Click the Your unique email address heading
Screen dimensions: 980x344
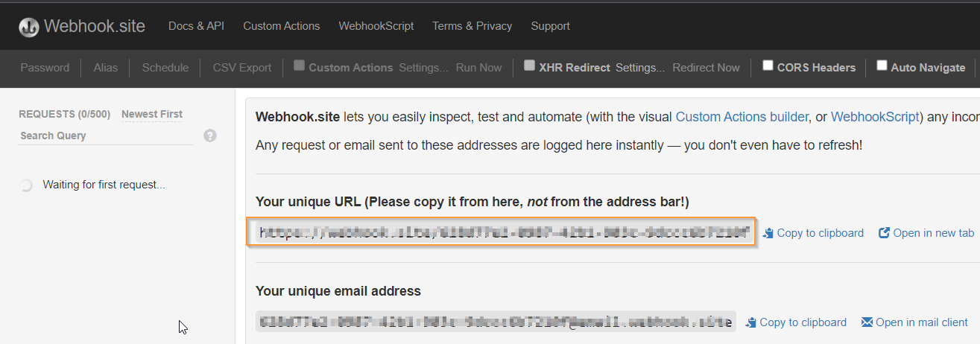338,291
